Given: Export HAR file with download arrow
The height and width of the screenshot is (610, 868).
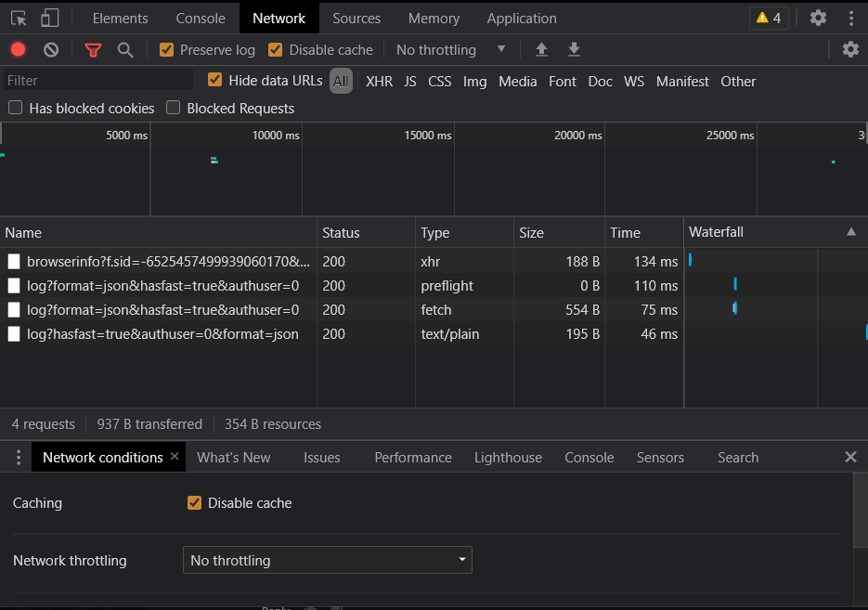Looking at the screenshot, I should tap(574, 50).
